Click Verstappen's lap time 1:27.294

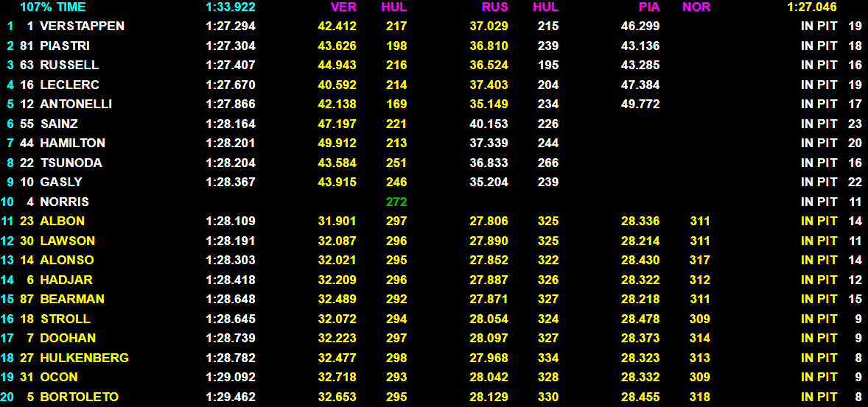click(231, 26)
